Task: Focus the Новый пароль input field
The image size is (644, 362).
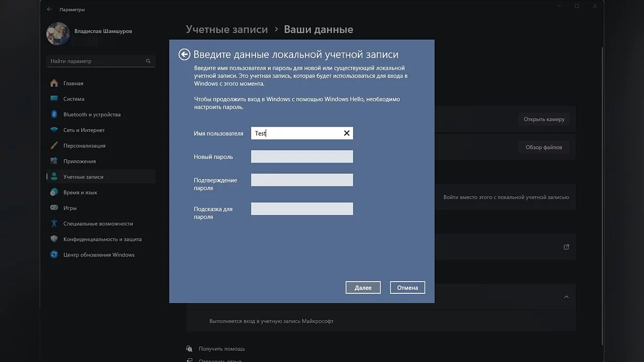Action: click(302, 157)
